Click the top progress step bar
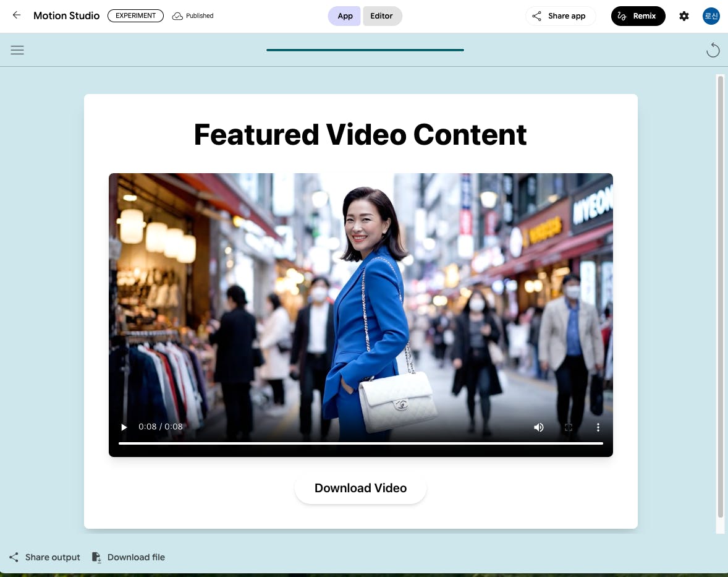Screen dimensions: 728x577 365,49
